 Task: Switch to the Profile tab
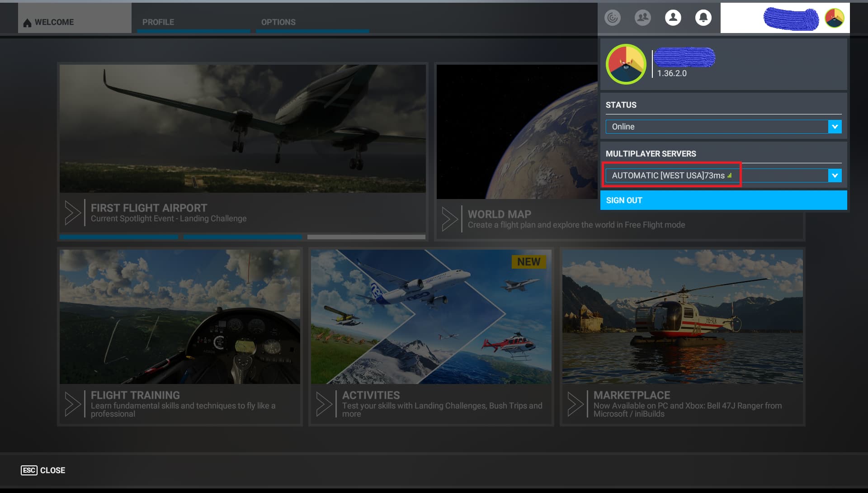pyautogui.click(x=158, y=22)
